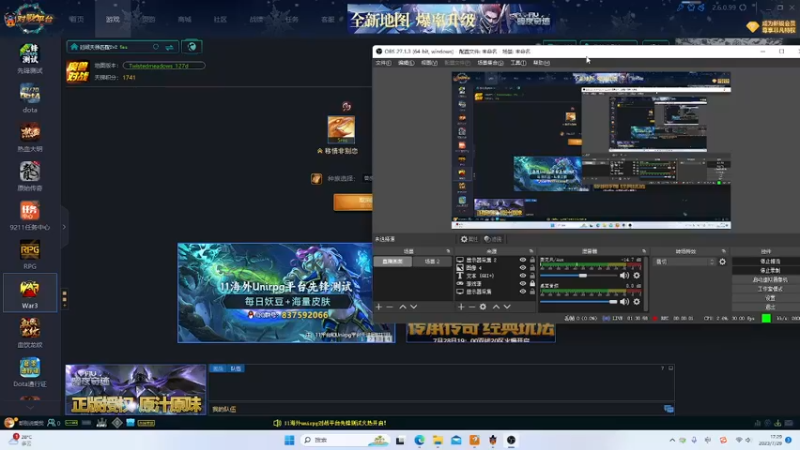Open the Dota通行证 icon

coord(30,367)
